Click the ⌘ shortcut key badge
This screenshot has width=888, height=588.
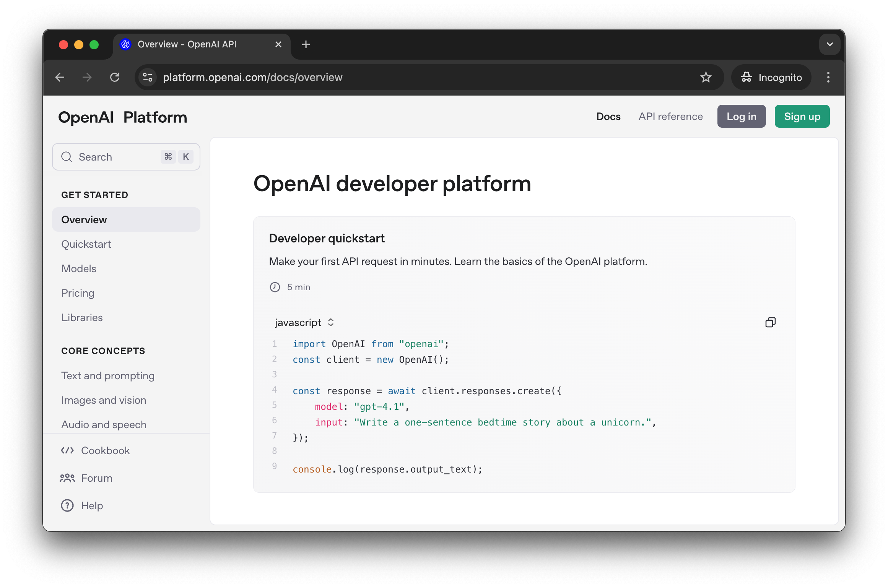tap(168, 157)
